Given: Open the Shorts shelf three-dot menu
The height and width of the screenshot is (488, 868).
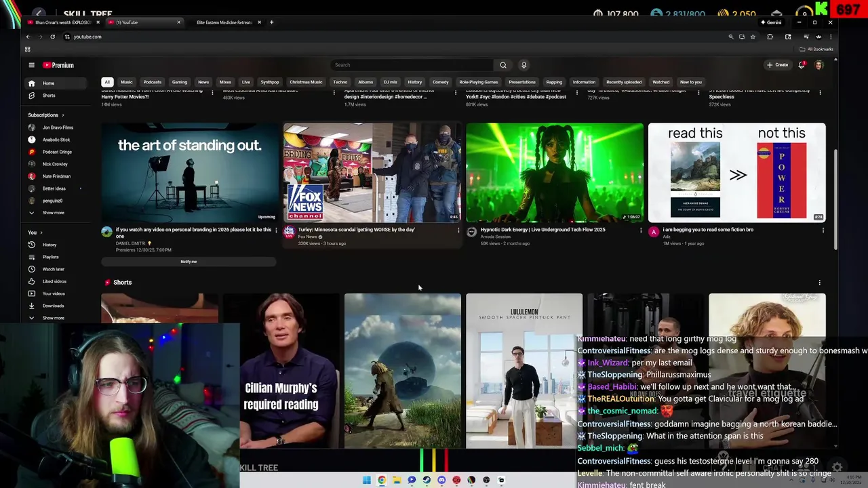Looking at the screenshot, I should pyautogui.click(x=819, y=283).
